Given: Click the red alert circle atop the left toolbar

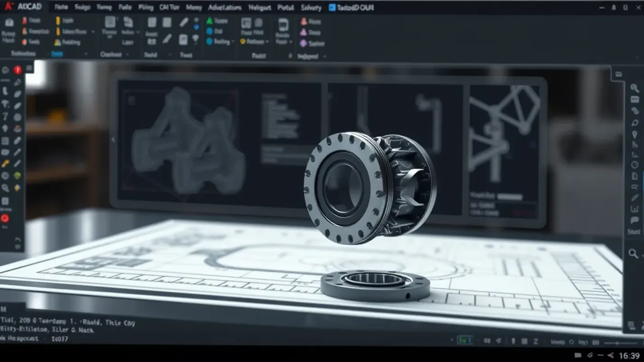Looking at the screenshot, I should pyautogui.click(x=17, y=70).
